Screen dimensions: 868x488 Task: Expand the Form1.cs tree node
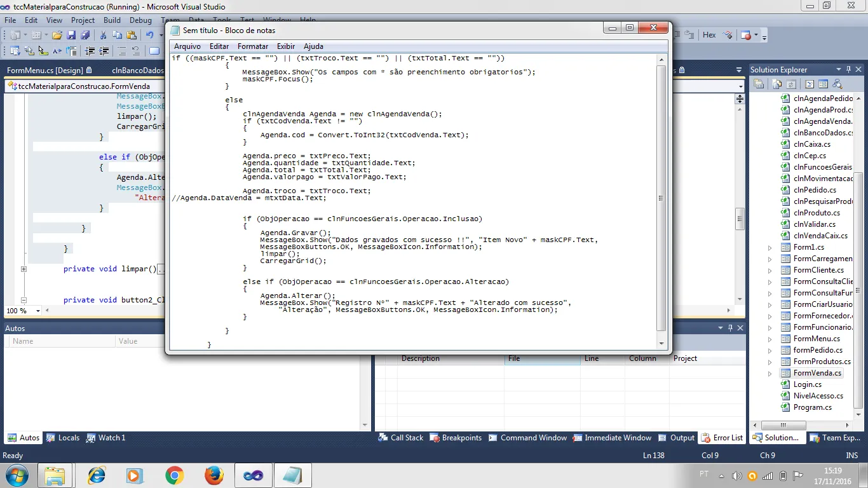770,247
